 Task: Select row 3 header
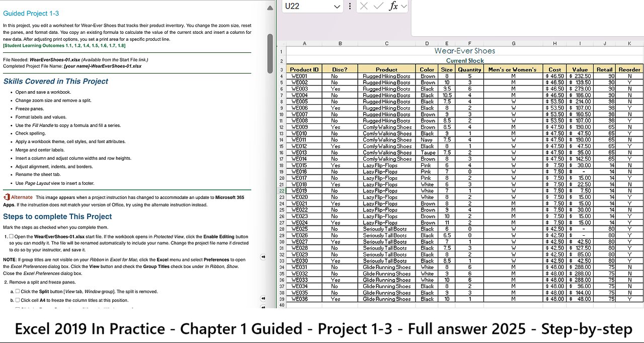pos(282,70)
